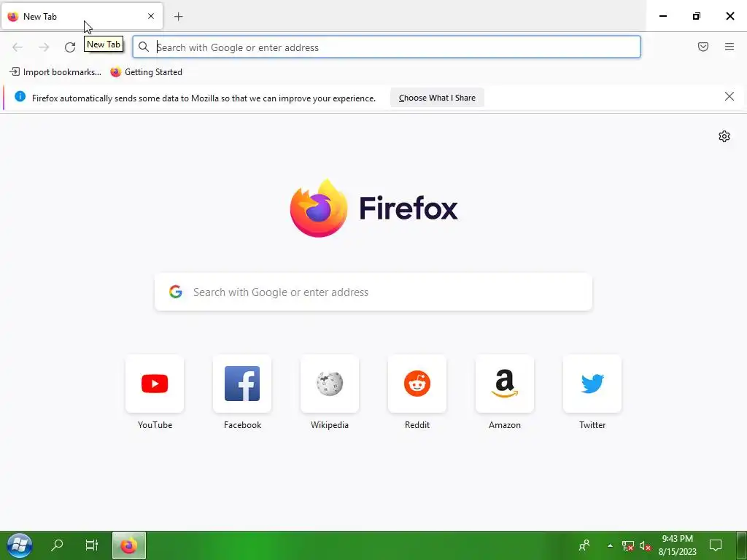The height and width of the screenshot is (560, 747).
Task: Click the Back navigation arrow
Action: coord(18,47)
